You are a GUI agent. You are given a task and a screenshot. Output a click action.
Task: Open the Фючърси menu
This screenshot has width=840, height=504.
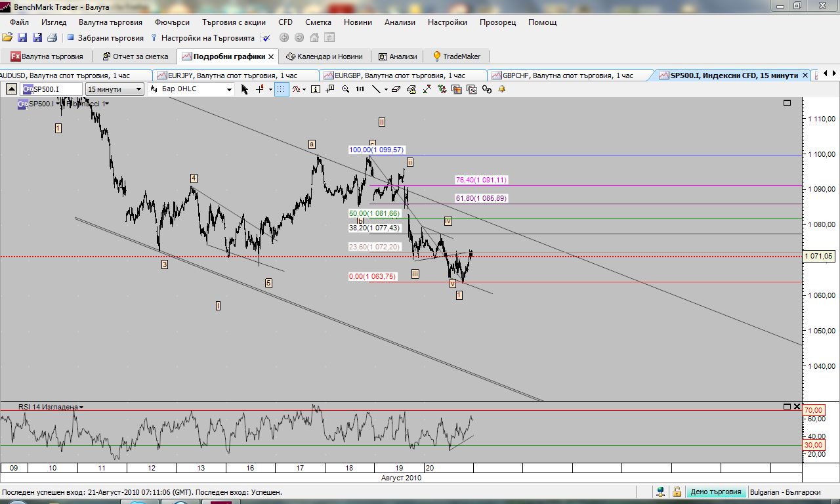click(x=173, y=22)
